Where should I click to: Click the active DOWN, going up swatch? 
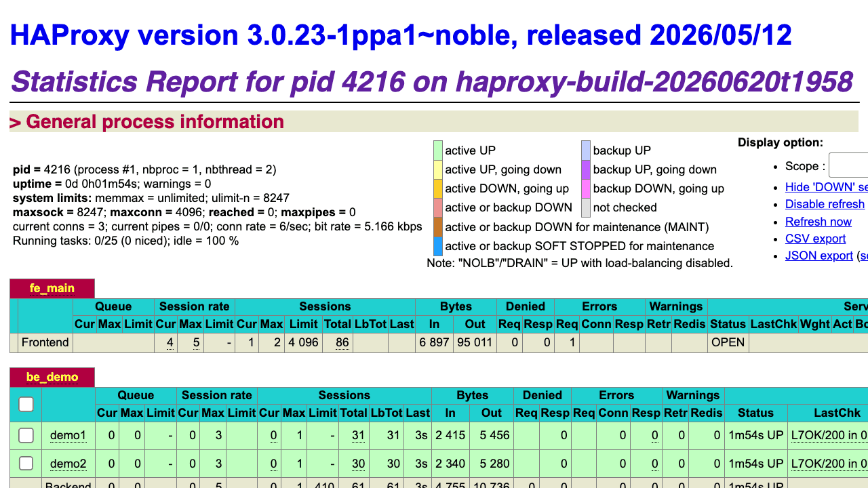coord(438,188)
